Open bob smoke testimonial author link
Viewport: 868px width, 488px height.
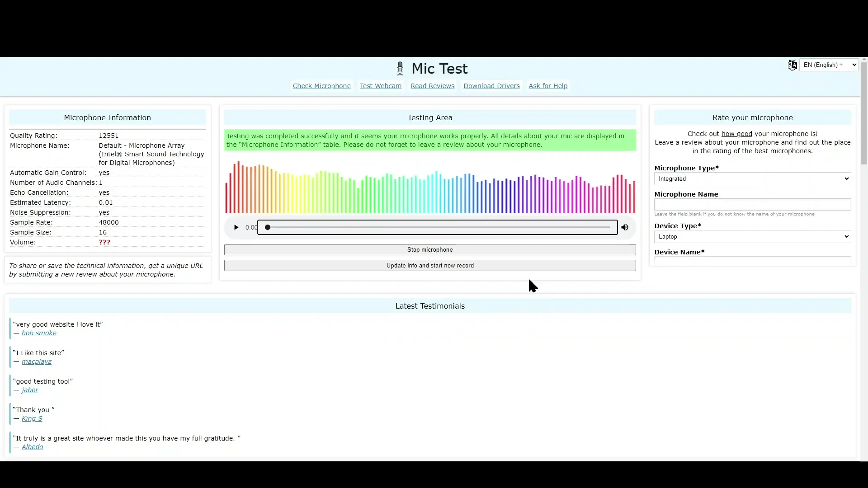point(39,333)
